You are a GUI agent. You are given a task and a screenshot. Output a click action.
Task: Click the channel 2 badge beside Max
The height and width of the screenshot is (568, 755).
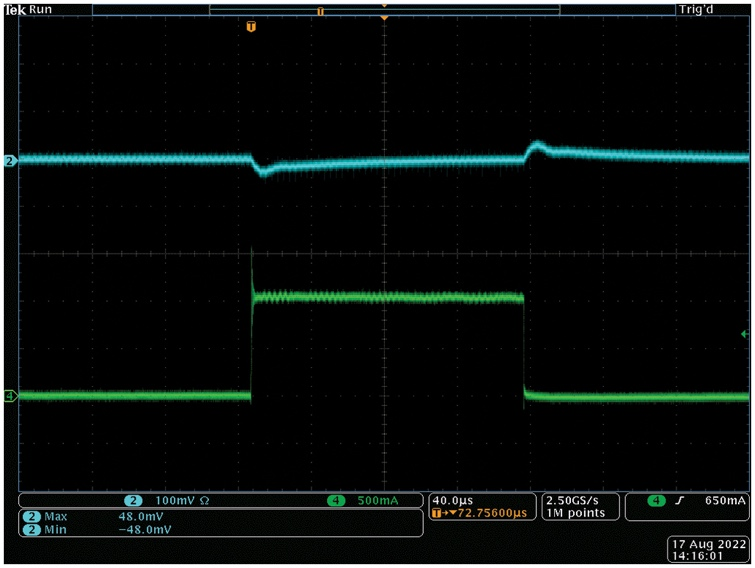coord(32,517)
